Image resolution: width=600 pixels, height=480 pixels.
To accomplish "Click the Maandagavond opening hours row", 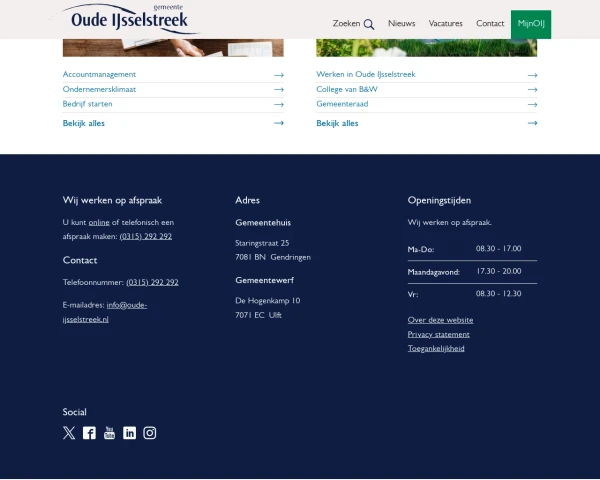I will [x=472, y=272].
